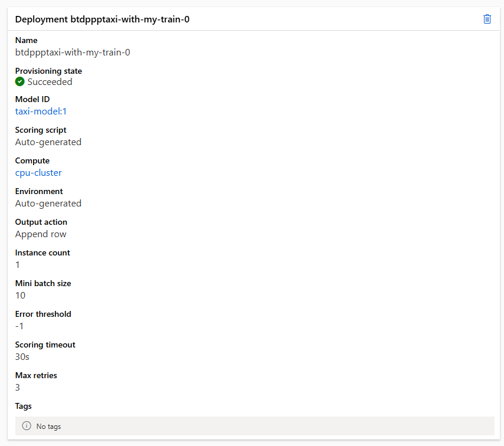Click the Instance count value 1
Viewport: 504px width, 446px height.
(x=17, y=264)
